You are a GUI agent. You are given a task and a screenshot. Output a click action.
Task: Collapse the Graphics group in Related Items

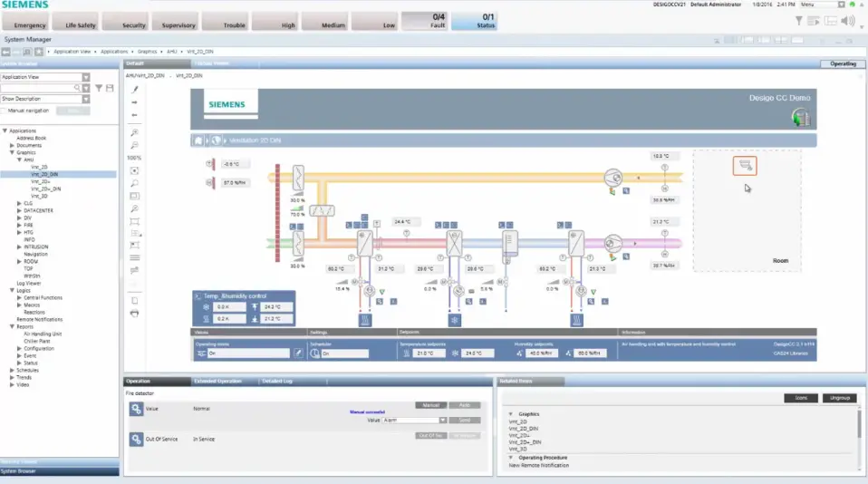[x=511, y=413]
